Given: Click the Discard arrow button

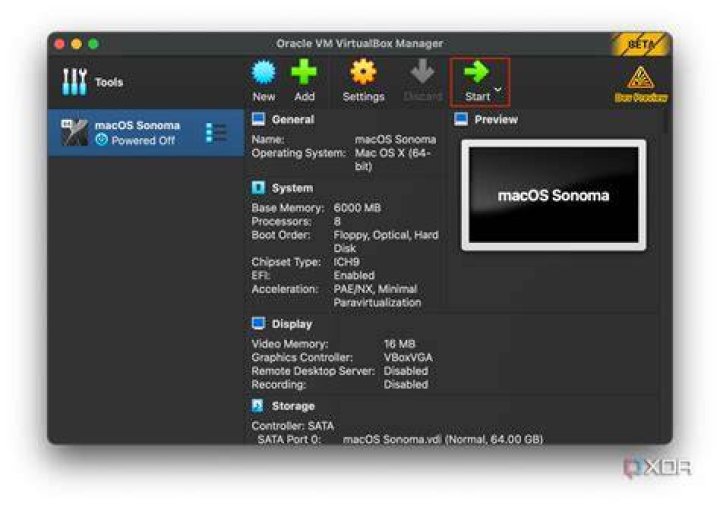Looking at the screenshot, I should (x=422, y=81).
